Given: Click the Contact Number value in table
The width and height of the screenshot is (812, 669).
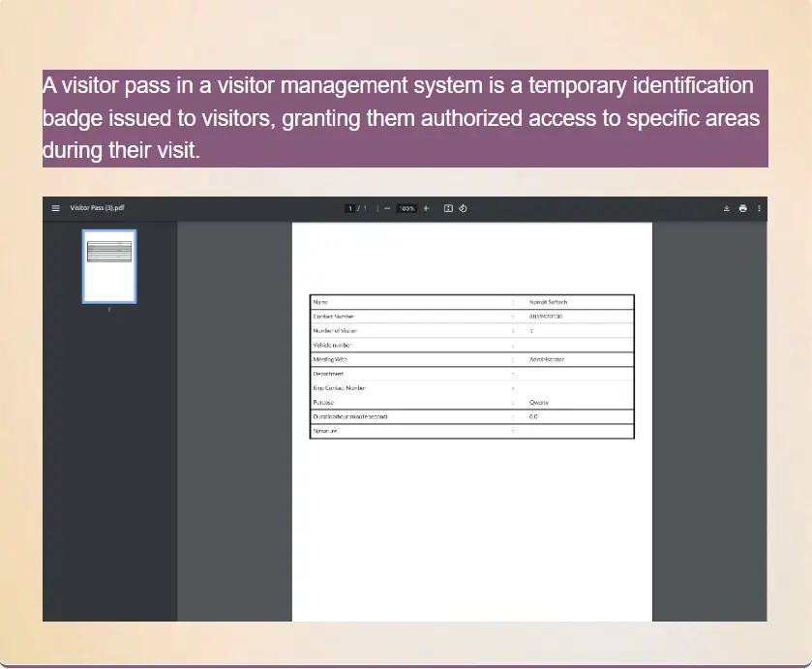Looking at the screenshot, I should point(546,317).
